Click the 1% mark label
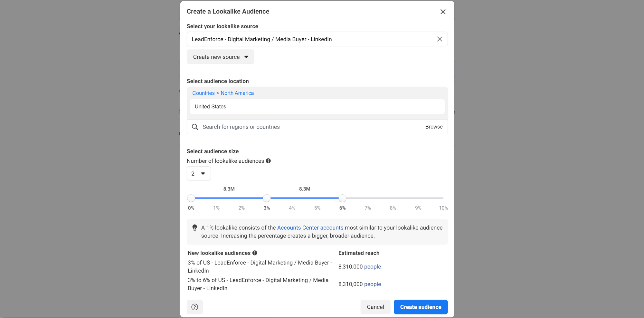The height and width of the screenshot is (318, 644). click(216, 208)
